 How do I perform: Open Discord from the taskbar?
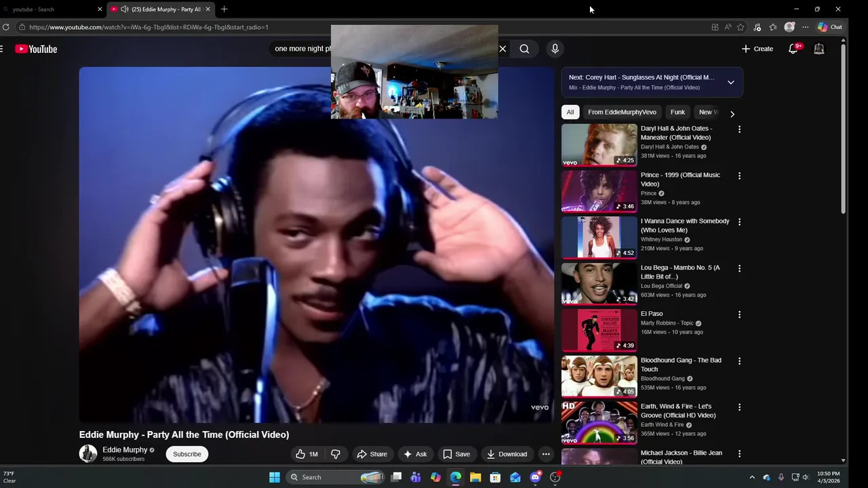pyautogui.click(x=536, y=477)
